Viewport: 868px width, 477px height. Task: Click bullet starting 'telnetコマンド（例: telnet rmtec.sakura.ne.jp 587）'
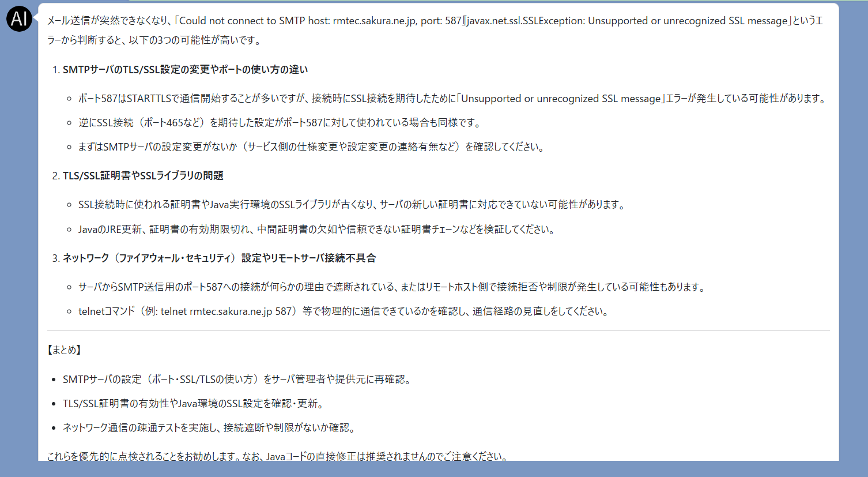tap(344, 311)
